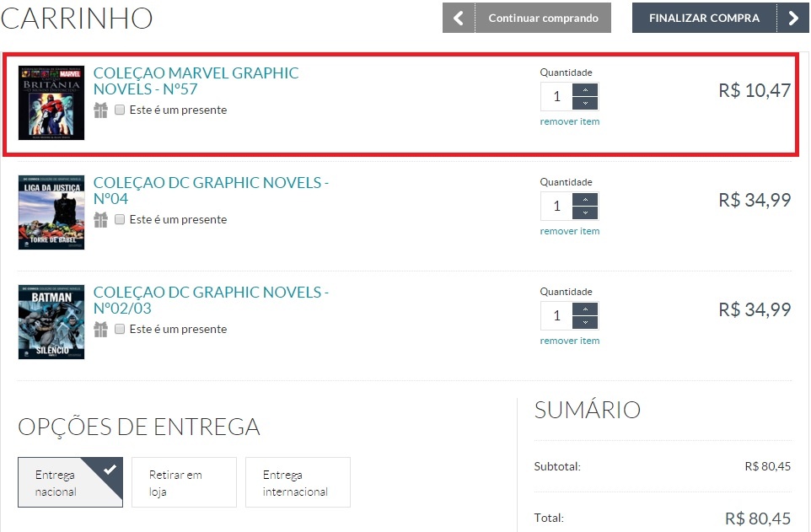Increase quantity of Marvel Graphic Novels Nº57
Image resolution: width=811 pixels, height=532 pixels.
(x=585, y=90)
